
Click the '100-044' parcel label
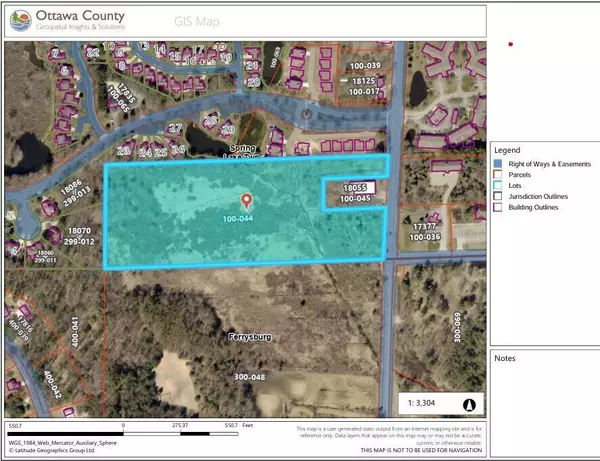point(238,218)
